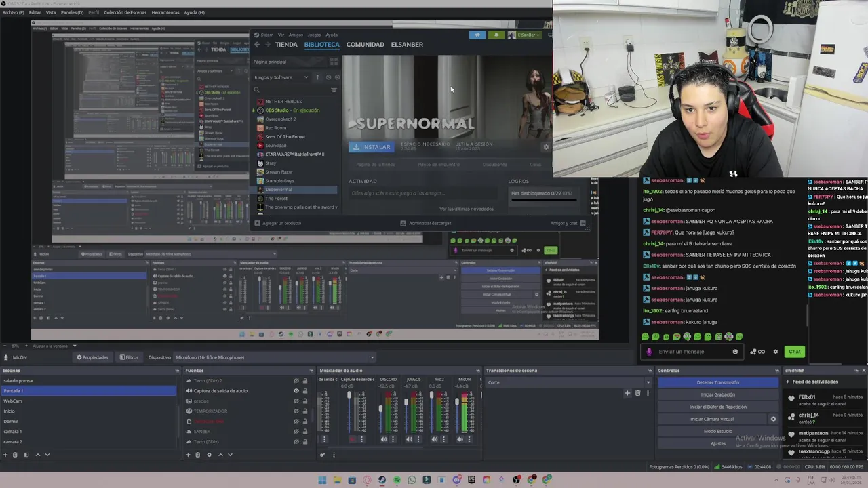Open Herramientas menu
The width and height of the screenshot is (868, 488).
pos(165,12)
